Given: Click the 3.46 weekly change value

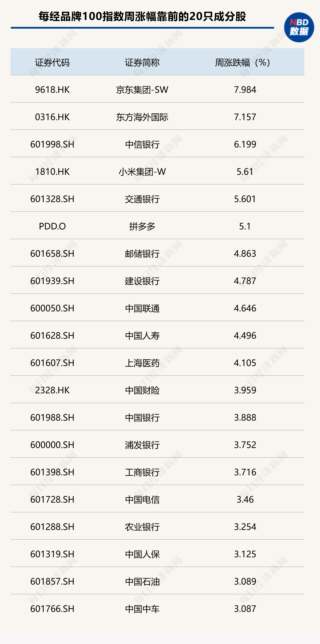Looking at the screenshot, I should coord(245,499).
